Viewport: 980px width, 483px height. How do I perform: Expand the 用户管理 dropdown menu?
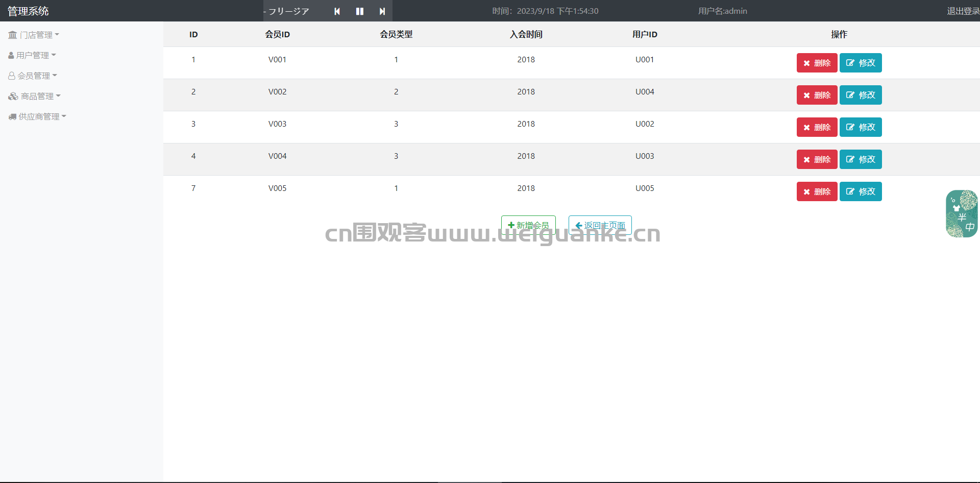click(32, 55)
